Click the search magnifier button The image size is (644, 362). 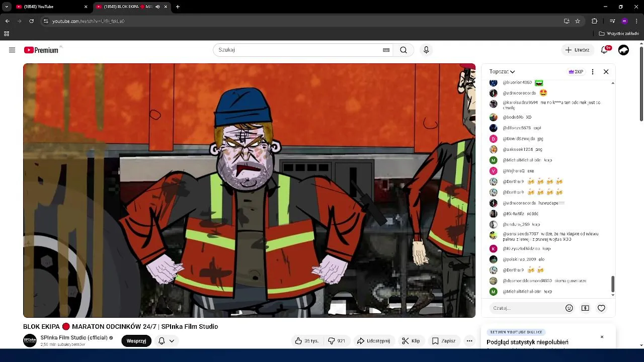tap(404, 50)
